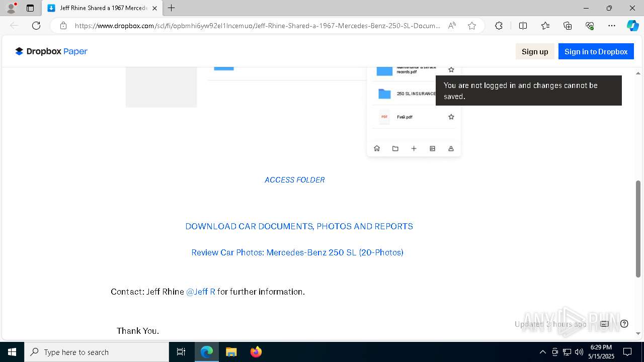Open the ACCESS FOLDER link
The image size is (644, 362).
295,180
